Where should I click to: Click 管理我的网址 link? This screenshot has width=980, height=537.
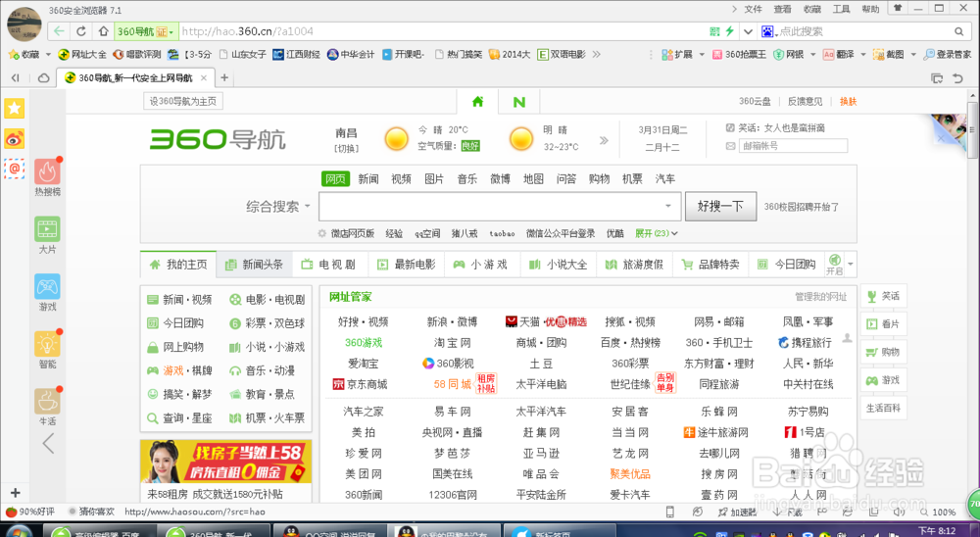point(820,297)
